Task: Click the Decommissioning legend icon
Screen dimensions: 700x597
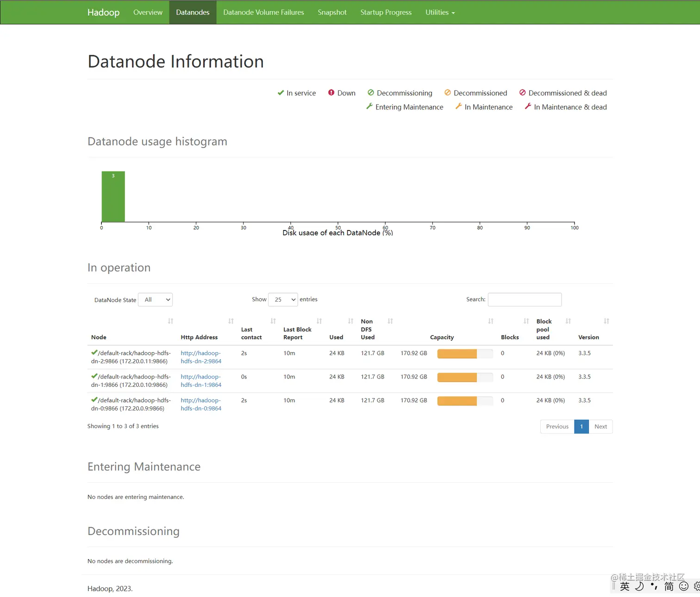Action: [370, 93]
